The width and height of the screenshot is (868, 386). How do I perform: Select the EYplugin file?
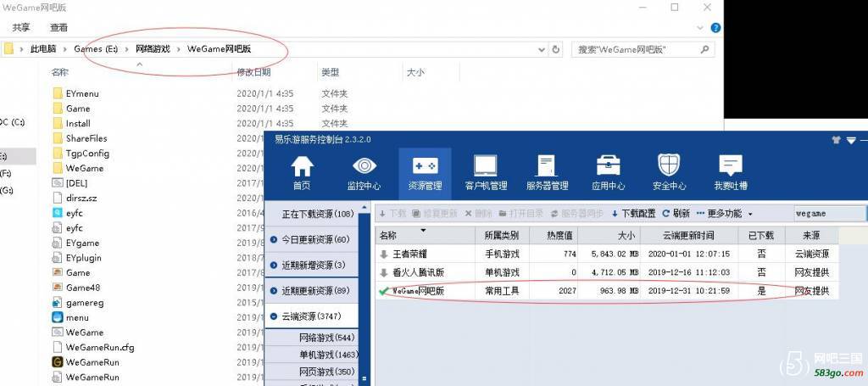click(x=77, y=258)
